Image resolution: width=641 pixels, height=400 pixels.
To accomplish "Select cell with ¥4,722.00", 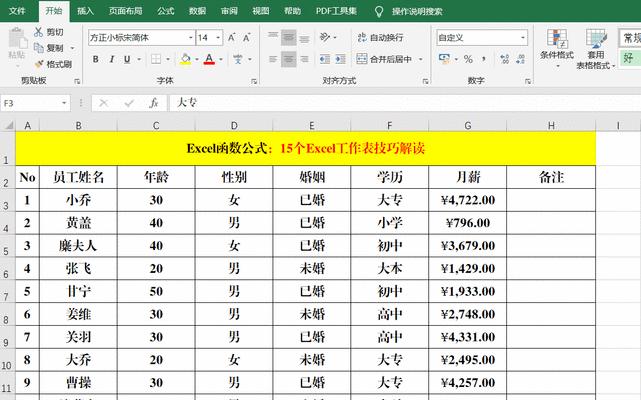I will click(468, 200).
